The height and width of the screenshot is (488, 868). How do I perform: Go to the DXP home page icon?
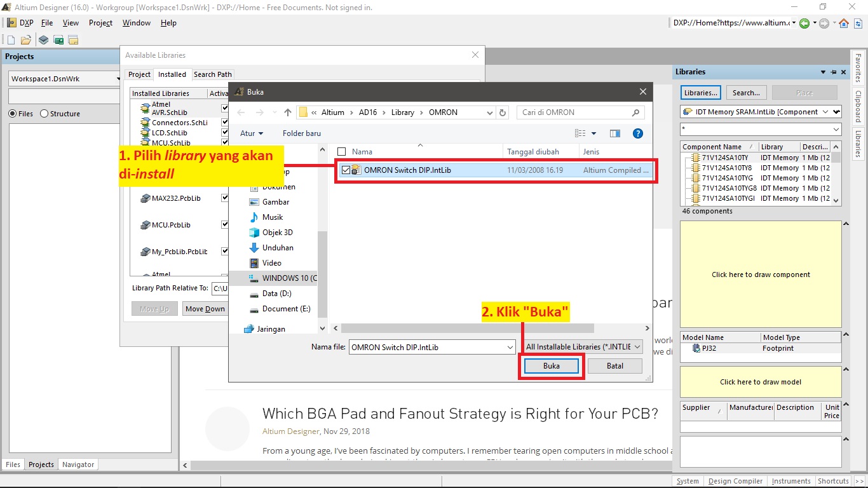click(x=844, y=23)
